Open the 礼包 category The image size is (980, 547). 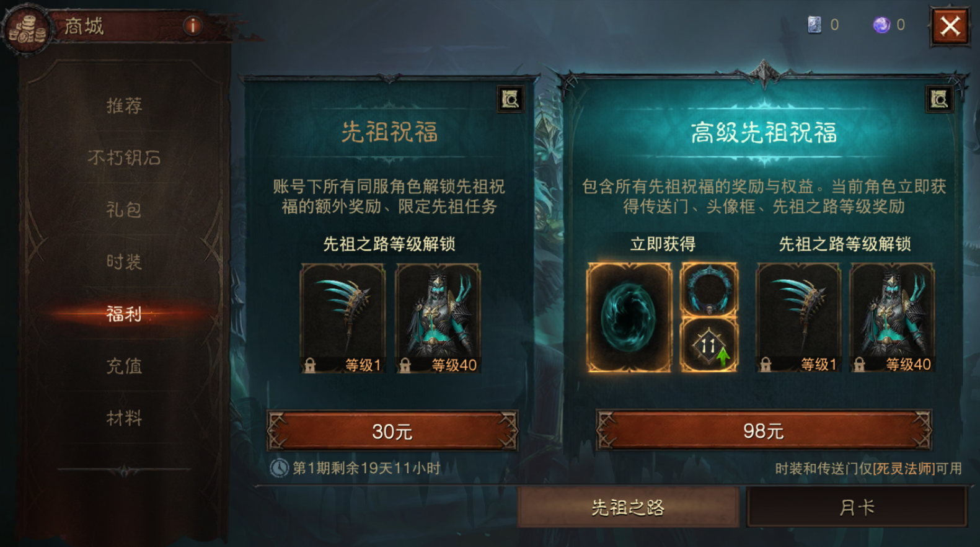coord(124,210)
